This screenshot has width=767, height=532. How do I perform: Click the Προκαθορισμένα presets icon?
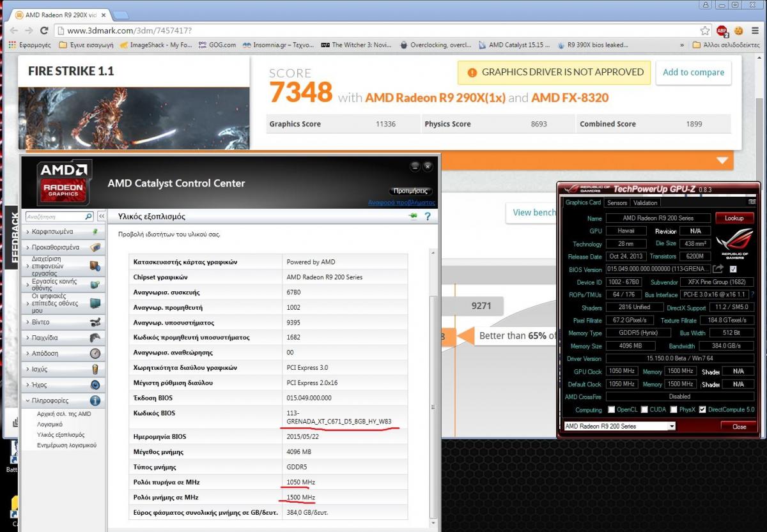[x=95, y=247]
